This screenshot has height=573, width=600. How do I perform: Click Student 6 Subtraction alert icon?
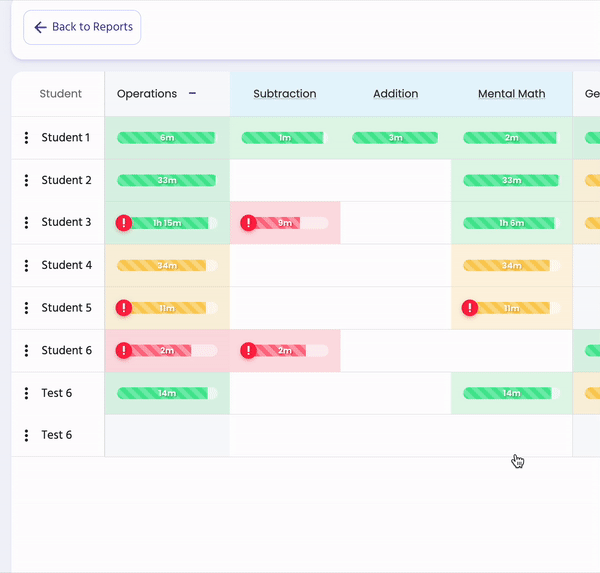click(248, 350)
